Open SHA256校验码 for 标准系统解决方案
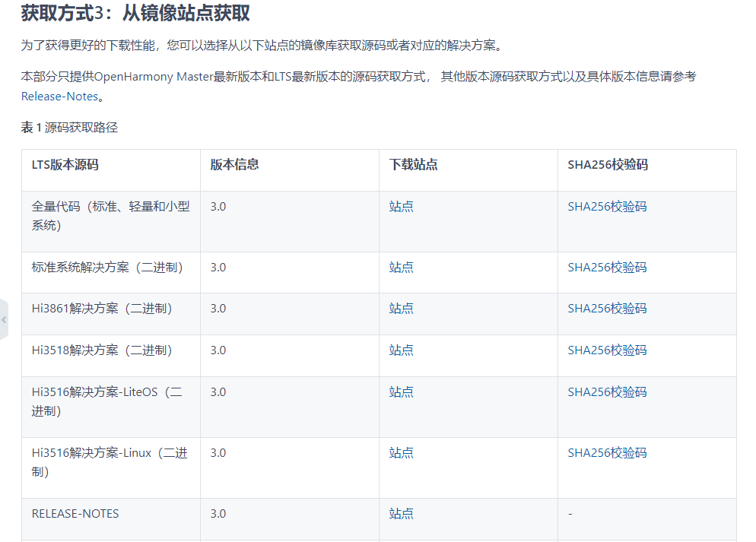 [607, 268]
